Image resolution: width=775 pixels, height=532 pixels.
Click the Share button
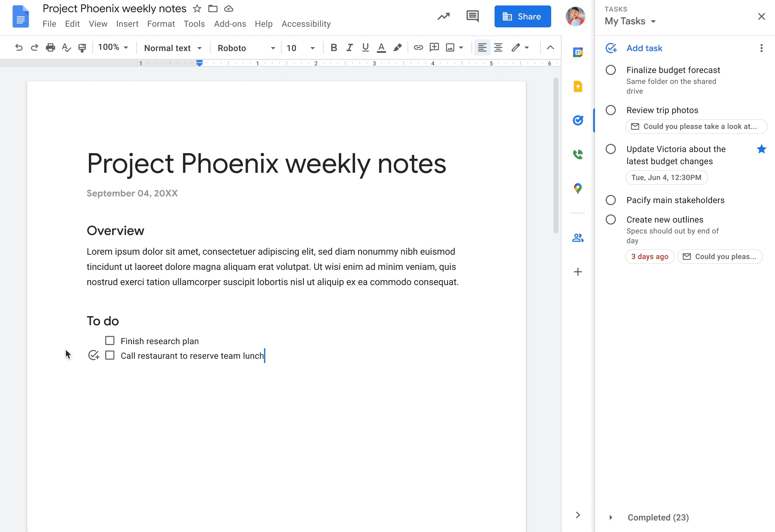522,16
